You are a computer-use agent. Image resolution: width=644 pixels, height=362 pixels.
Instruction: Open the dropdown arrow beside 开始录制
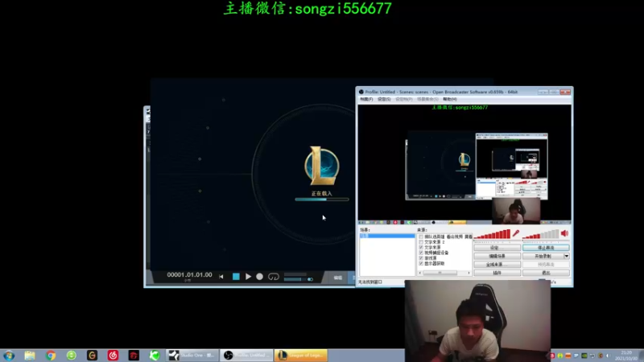[567, 256]
